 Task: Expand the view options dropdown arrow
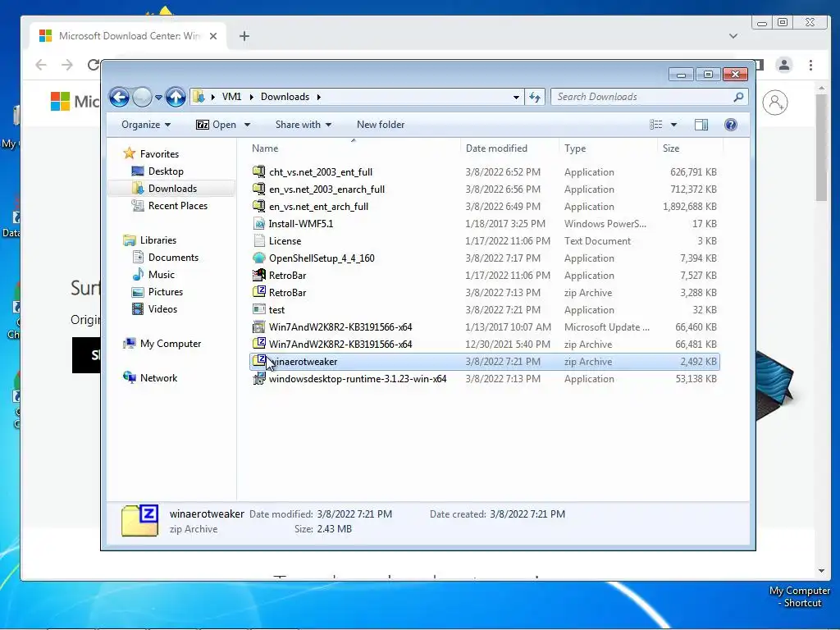coord(674,125)
